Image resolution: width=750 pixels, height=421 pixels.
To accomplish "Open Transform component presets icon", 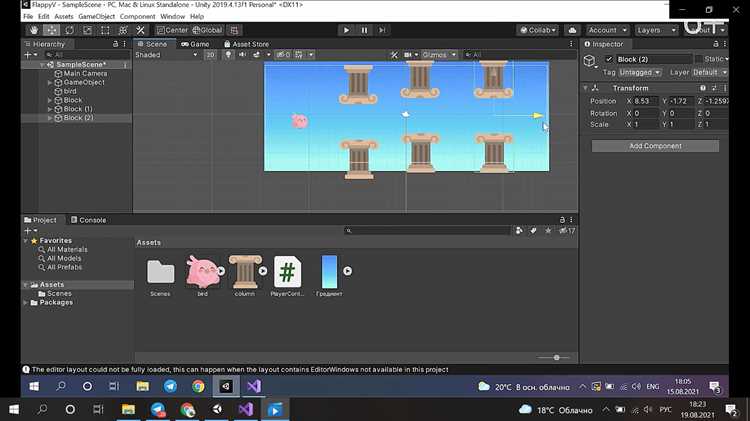I will click(x=714, y=88).
